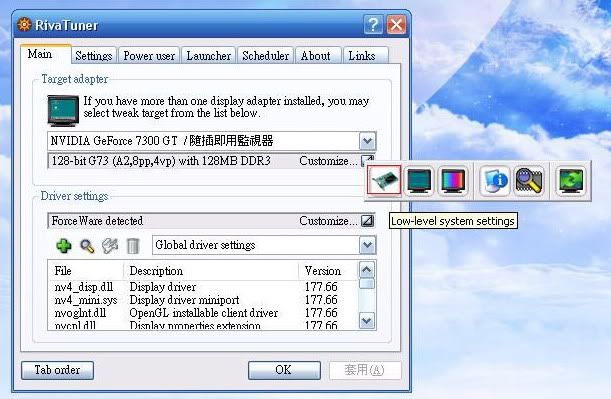Open the Launcher tab
The image size is (611, 399).
[x=209, y=56]
